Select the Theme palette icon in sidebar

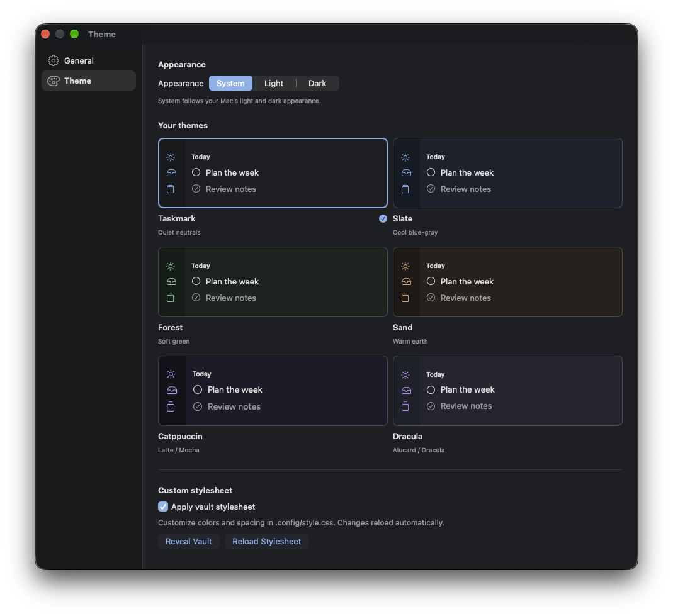tap(54, 81)
